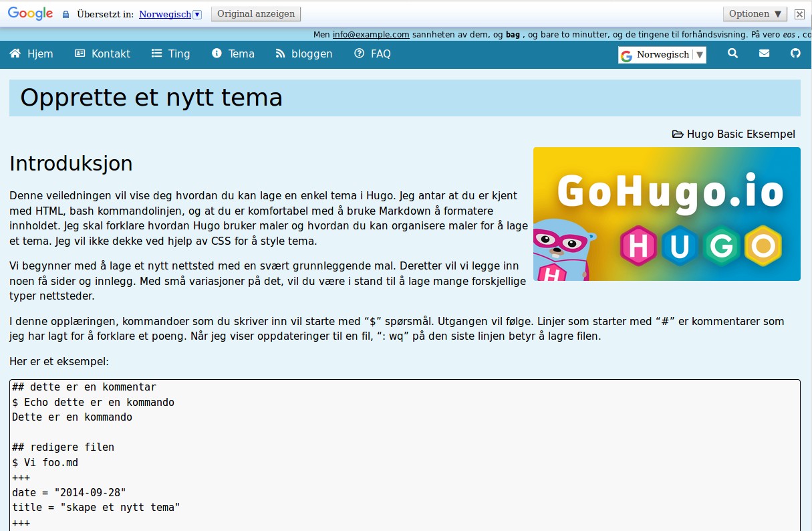Open the Norwegisch language selector in navbar
The height and width of the screenshot is (531, 812).
pos(662,55)
